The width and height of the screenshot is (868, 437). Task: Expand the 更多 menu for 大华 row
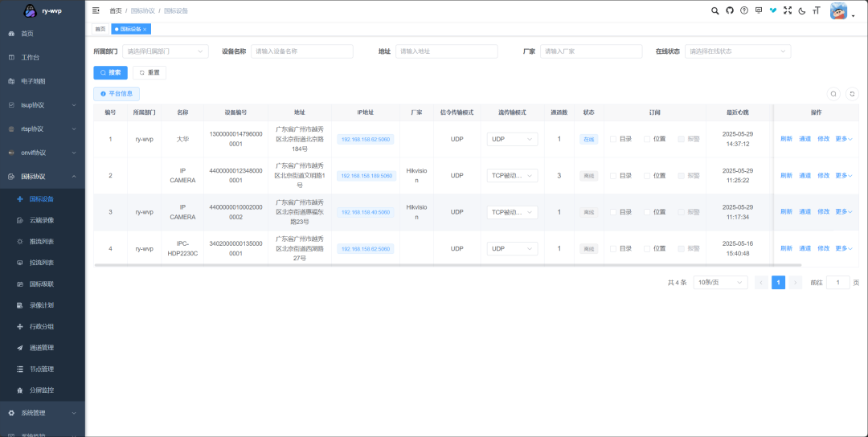pyautogui.click(x=843, y=139)
